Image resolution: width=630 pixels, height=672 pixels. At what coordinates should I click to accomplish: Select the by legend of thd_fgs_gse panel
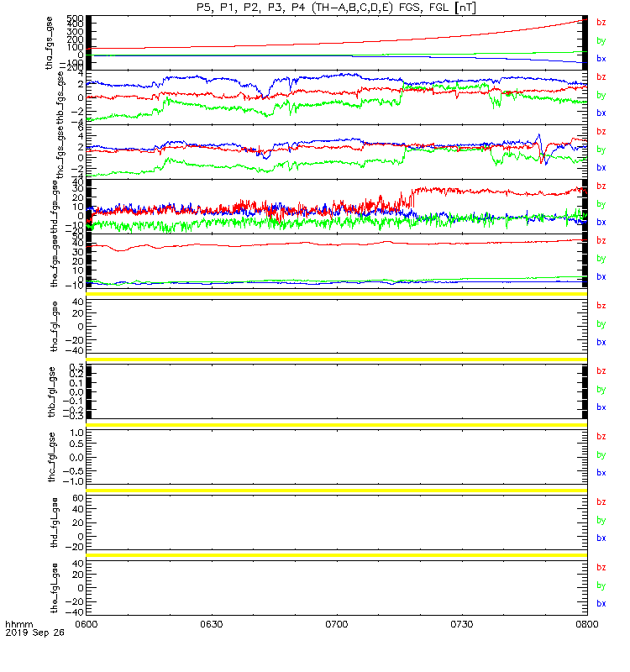click(x=601, y=204)
